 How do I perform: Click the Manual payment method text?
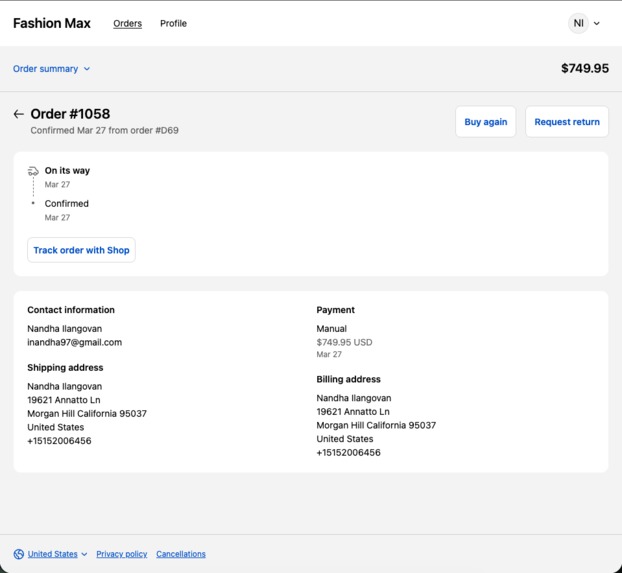tap(332, 329)
